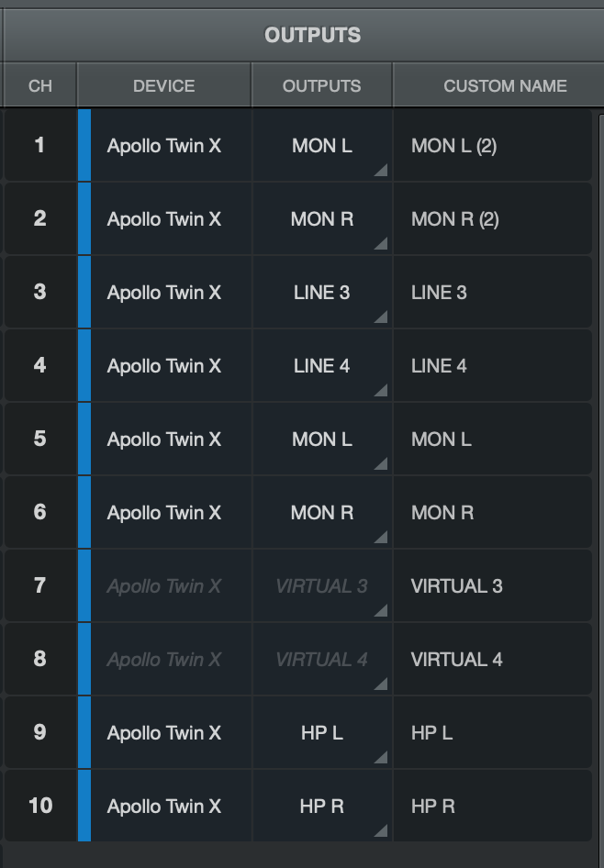Click the DEVICE column header
The height and width of the screenshot is (868, 604).
[163, 86]
